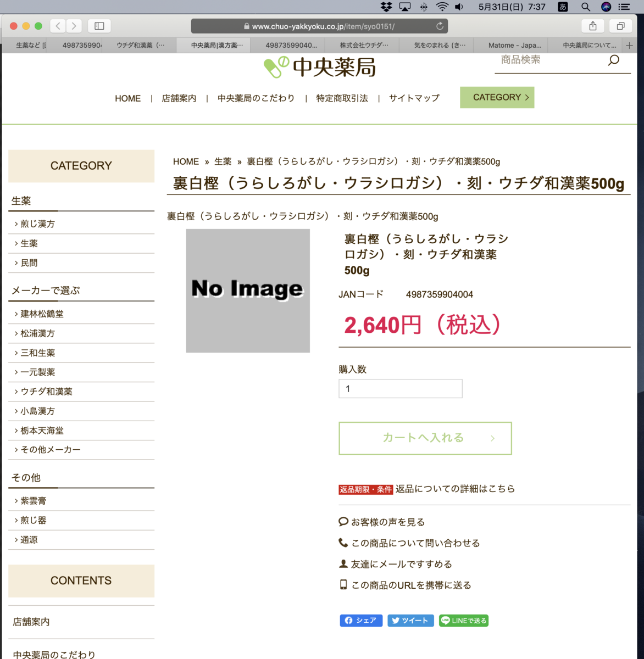Click the 中央薬局のこだわり sidebar link at bottom

coord(54,654)
